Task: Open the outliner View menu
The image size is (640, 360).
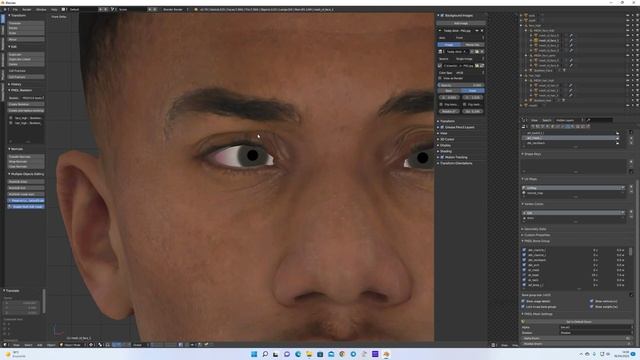Action: [x=534, y=120]
